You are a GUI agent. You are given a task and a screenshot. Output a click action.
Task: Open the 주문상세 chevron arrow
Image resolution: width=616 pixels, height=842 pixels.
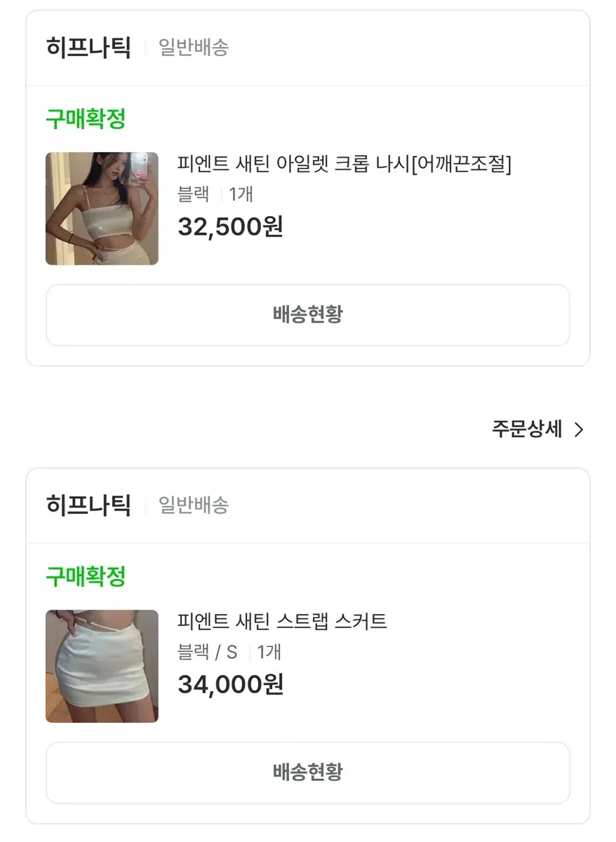point(579,429)
